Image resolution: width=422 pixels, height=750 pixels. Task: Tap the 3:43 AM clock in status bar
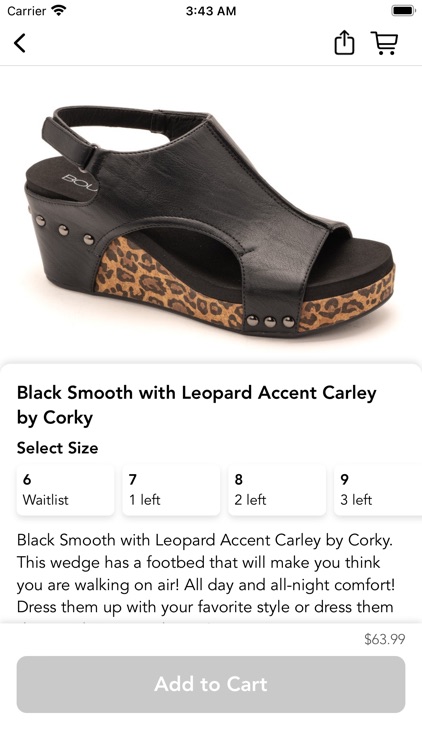point(211,11)
